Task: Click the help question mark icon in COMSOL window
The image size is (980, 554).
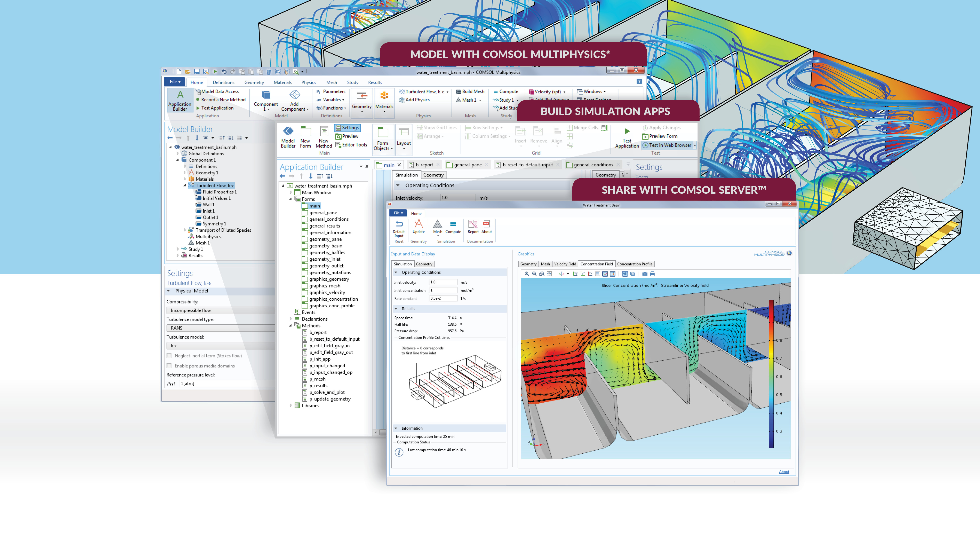Action: click(x=639, y=81)
